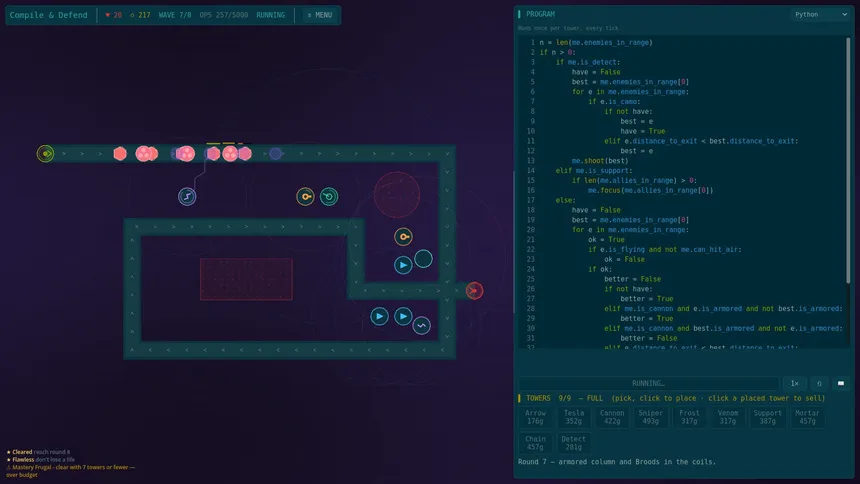Click the red circular blocked zone
The height and width of the screenshot is (484, 860).
pyautogui.click(x=397, y=195)
